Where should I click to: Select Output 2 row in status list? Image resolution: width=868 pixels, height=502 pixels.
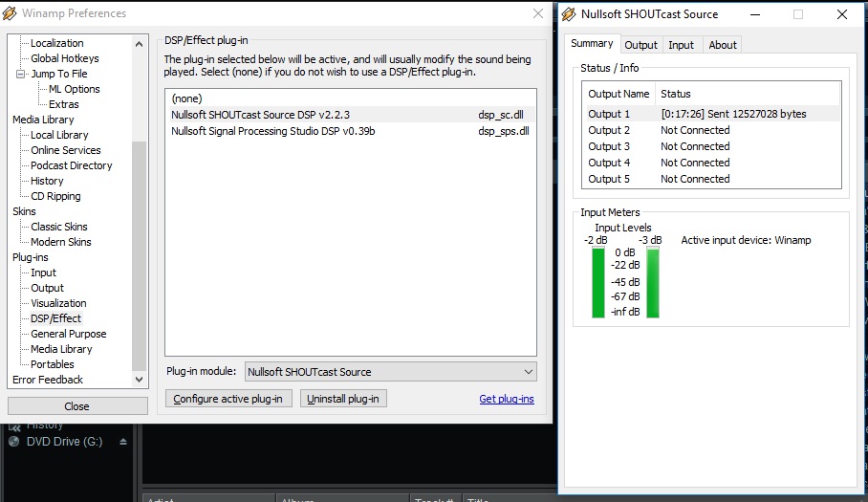click(711, 130)
